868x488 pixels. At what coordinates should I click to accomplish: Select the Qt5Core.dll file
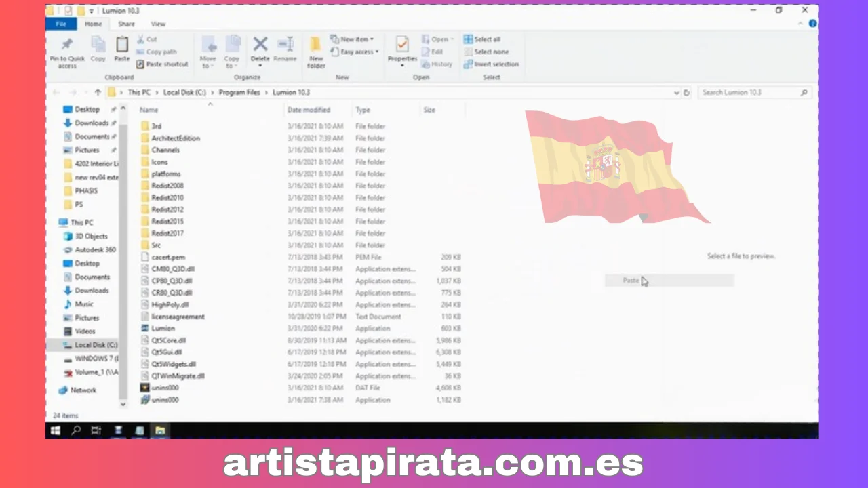[x=169, y=340]
